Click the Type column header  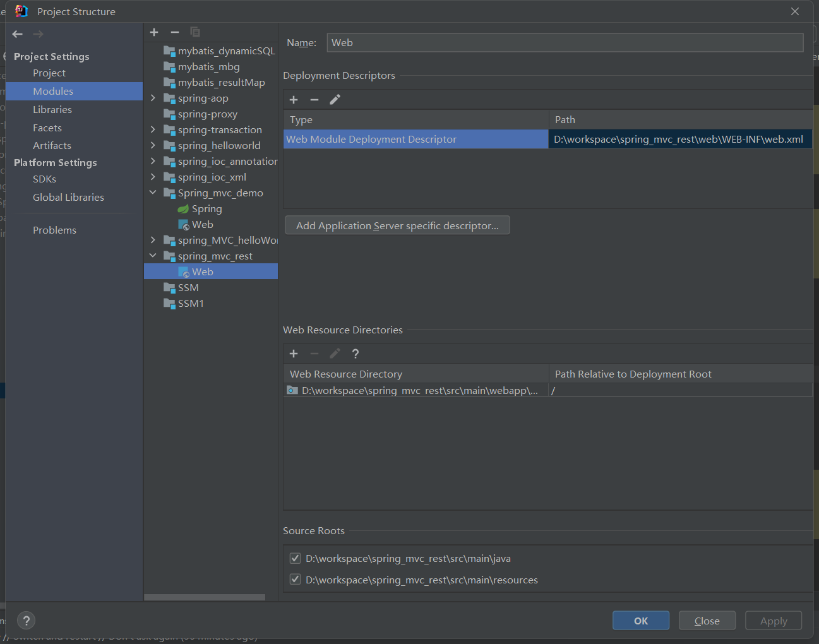pos(416,120)
